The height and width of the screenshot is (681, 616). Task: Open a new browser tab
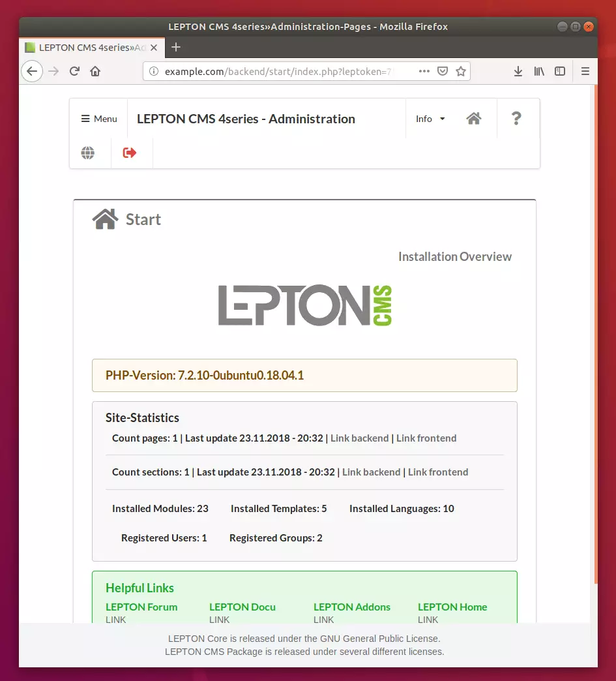pos(176,48)
